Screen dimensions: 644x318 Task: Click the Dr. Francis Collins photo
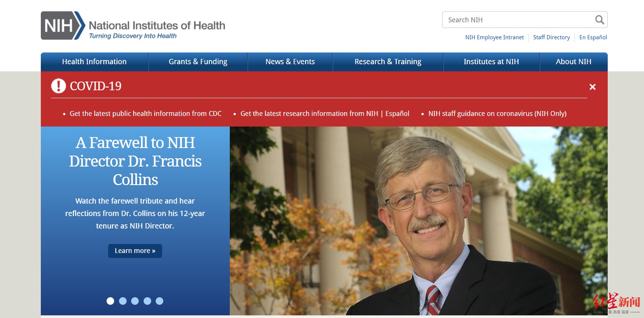click(x=419, y=221)
